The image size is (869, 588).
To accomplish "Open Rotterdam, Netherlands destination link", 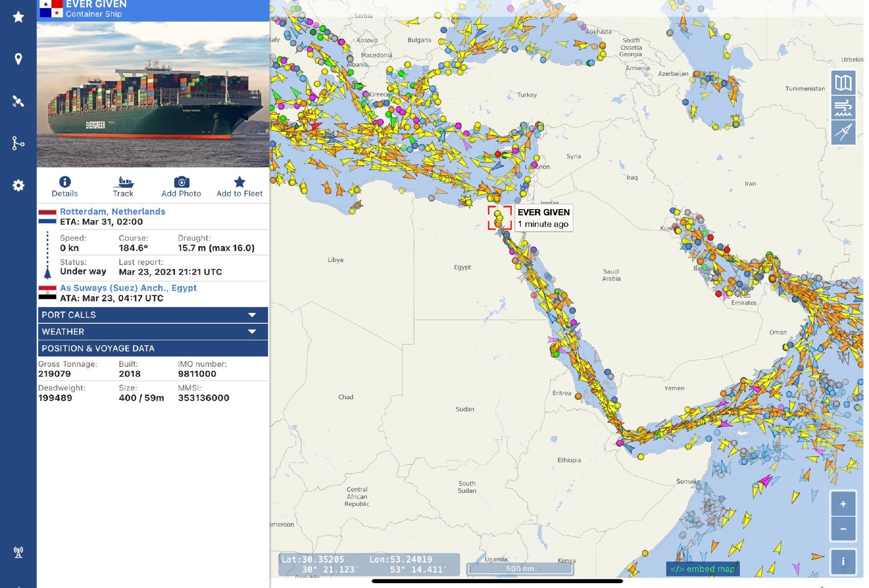I will click(112, 211).
